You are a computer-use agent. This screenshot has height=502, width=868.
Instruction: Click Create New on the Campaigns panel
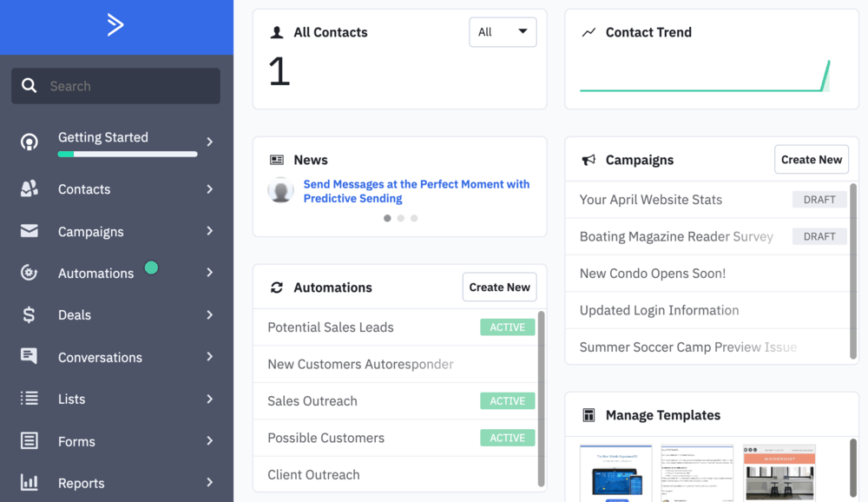811,160
